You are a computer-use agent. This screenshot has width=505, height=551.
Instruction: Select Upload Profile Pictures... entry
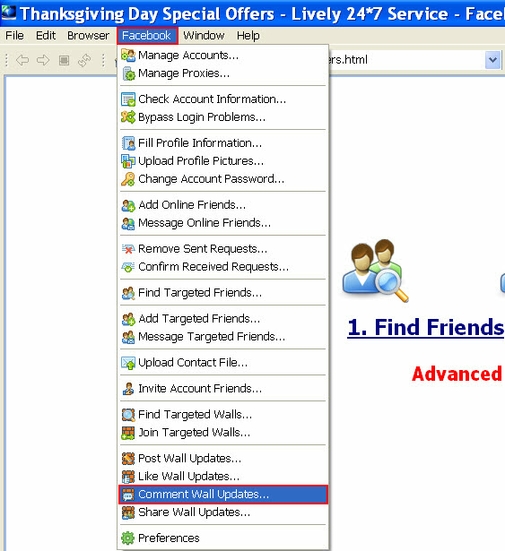click(223, 161)
